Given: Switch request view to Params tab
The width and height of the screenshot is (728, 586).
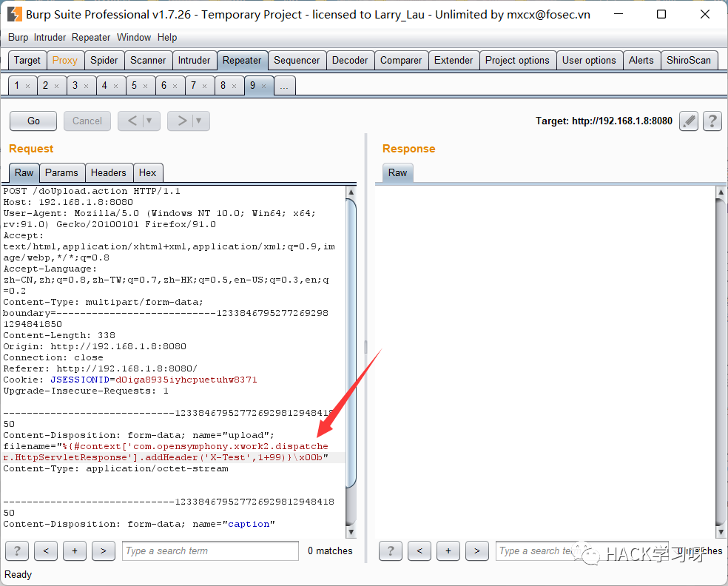Looking at the screenshot, I should (x=61, y=172).
